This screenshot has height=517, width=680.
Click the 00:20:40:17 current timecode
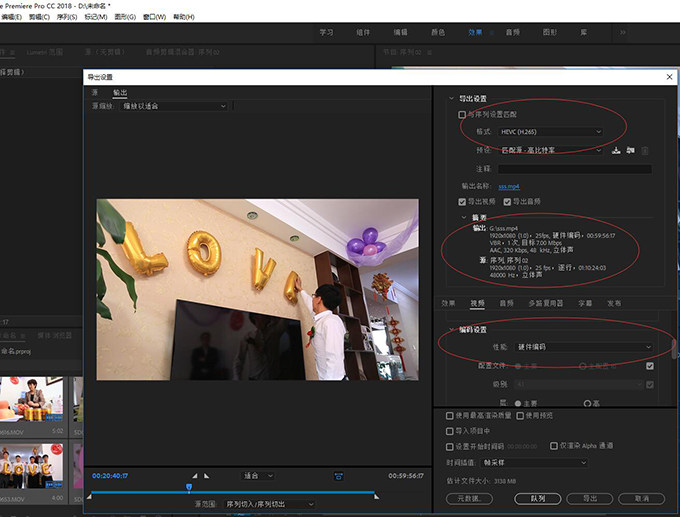(110, 476)
